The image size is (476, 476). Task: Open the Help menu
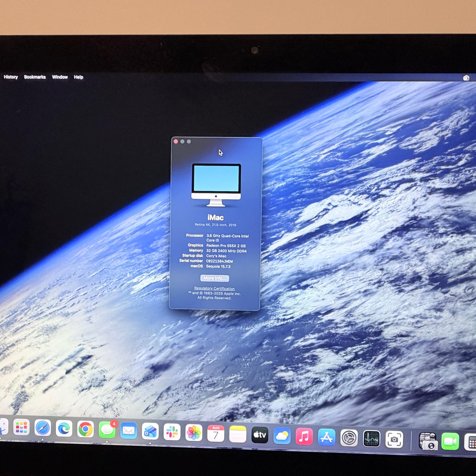[79, 77]
